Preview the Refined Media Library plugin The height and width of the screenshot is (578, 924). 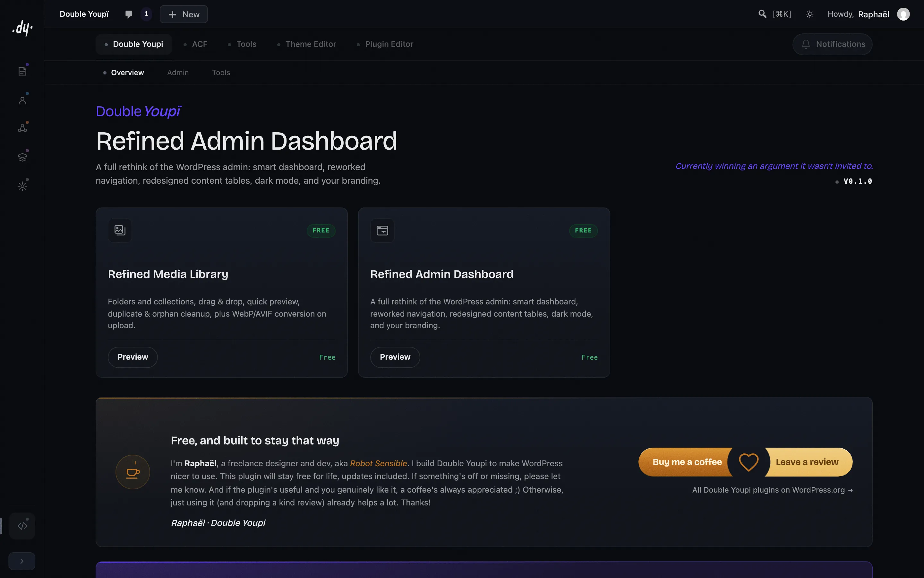tap(133, 357)
